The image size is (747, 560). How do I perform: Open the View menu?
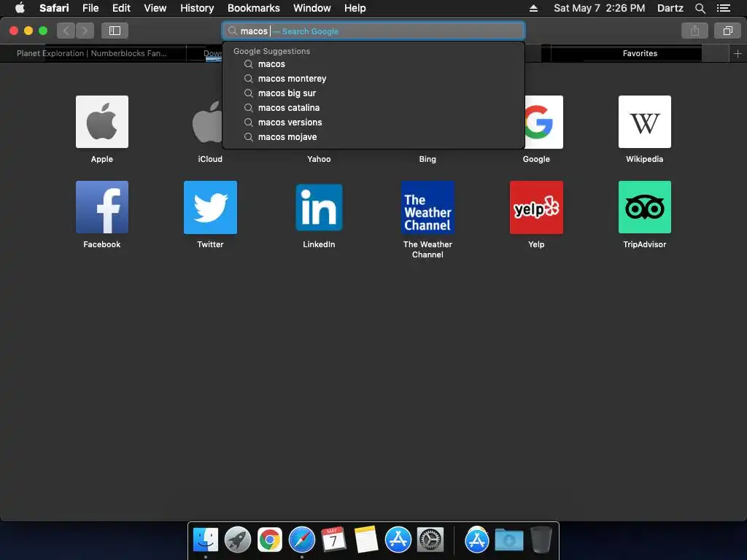[155, 8]
